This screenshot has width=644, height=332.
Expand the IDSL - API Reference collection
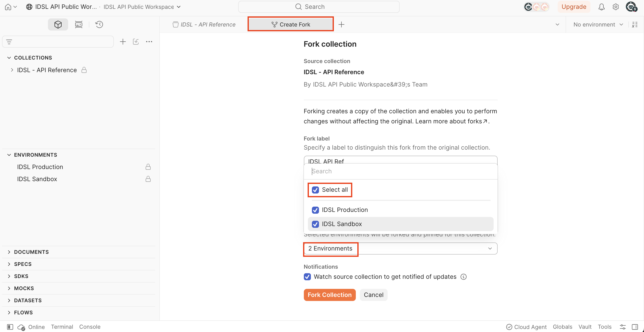[x=12, y=70]
